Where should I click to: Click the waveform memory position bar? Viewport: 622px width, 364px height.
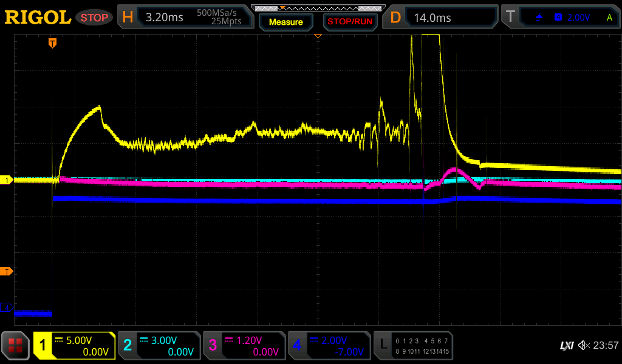317,8
